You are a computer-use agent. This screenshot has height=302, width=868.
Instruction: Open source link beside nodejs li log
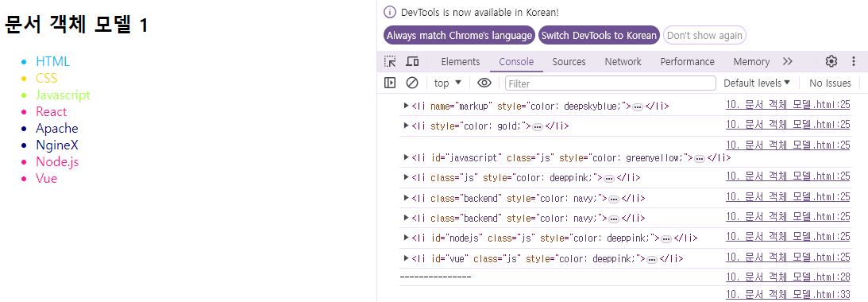[x=788, y=236]
